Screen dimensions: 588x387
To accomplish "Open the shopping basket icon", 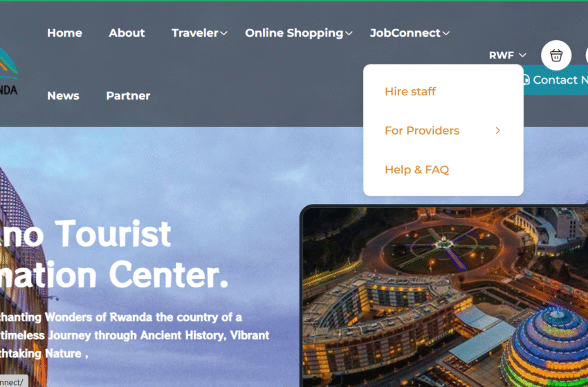I will coord(555,55).
